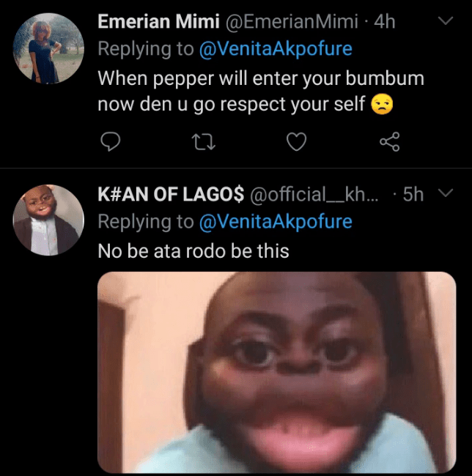Open @VenitaAkpofure link in Emerian Mimi's reply
Image resolution: width=472 pixels, height=476 pixels.
tap(276, 50)
